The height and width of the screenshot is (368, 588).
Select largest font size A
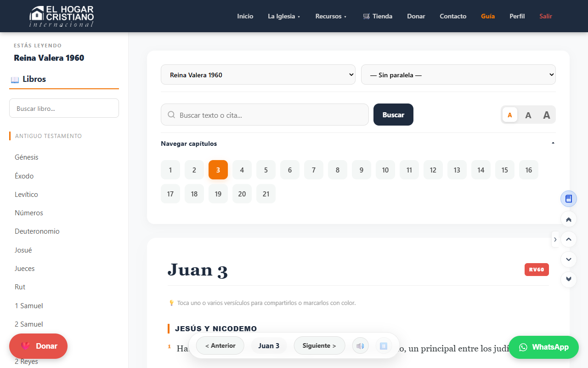[547, 115]
